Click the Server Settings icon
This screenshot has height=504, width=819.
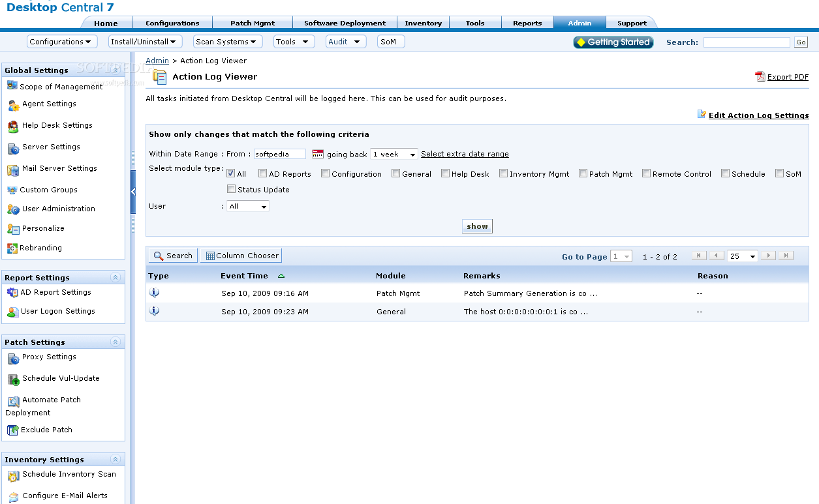tap(13, 148)
